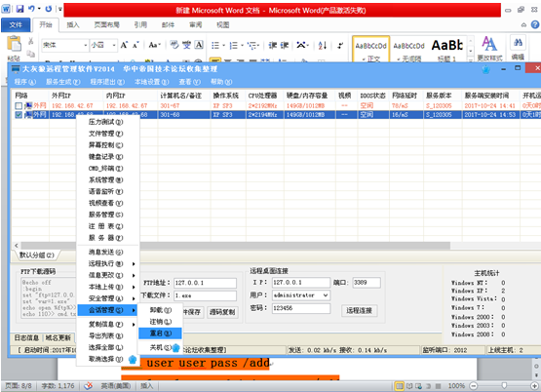
Task: Select Full Screen Reading view icon
Action: click(x=409, y=386)
